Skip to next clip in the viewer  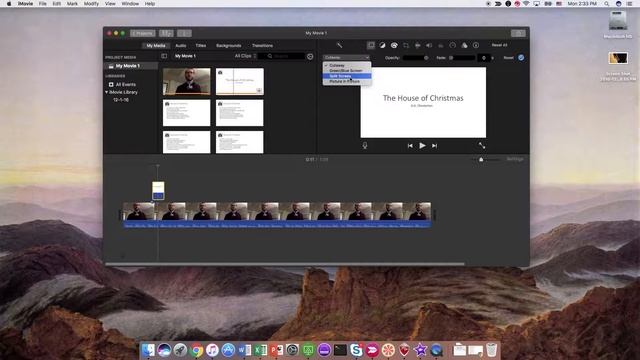click(435, 146)
